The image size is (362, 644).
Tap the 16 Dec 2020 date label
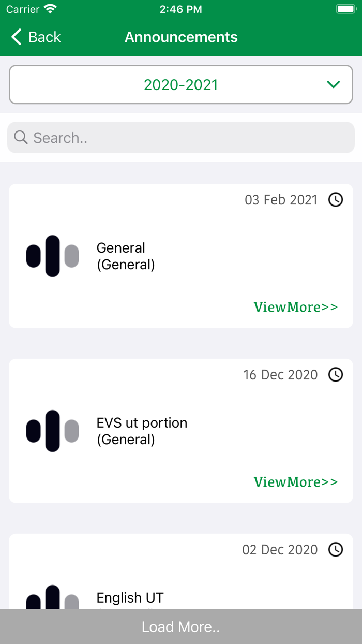click(280, 375)
